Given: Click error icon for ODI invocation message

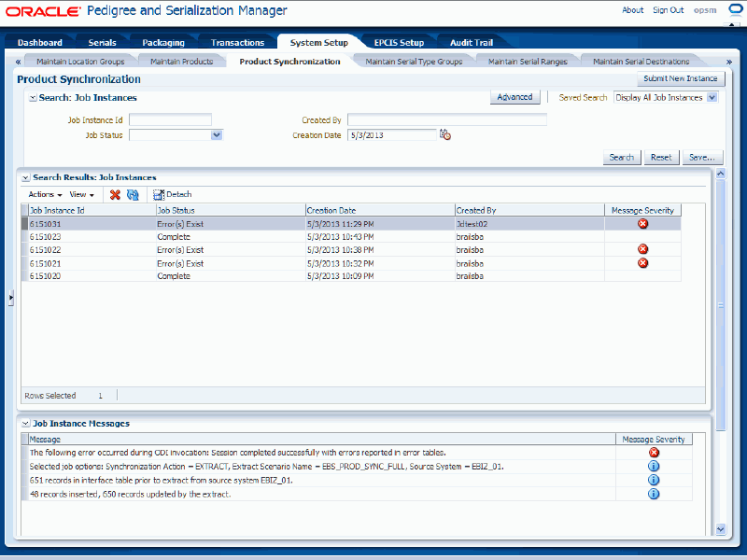Looking at the screenshot, I should (655, 453).
